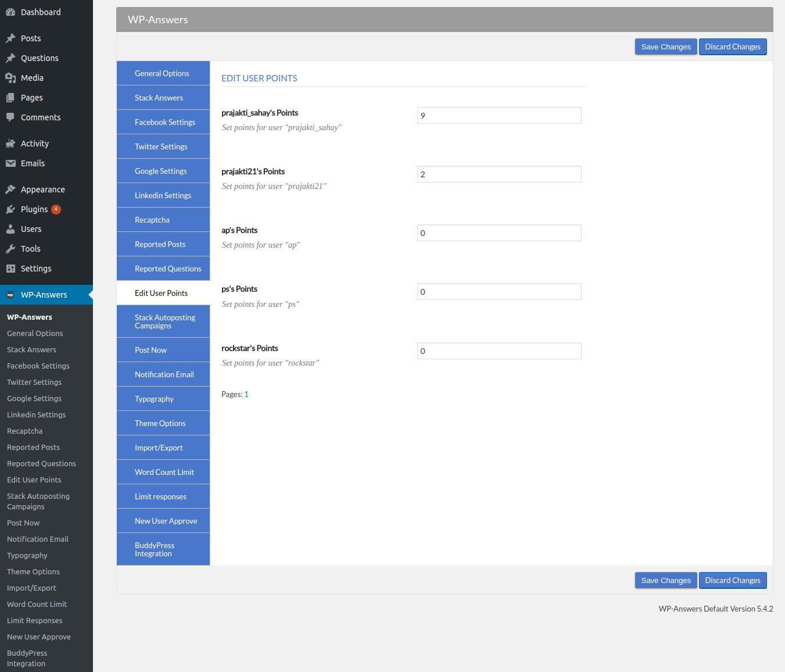Open the Twitter Settings blue tab

163,146
